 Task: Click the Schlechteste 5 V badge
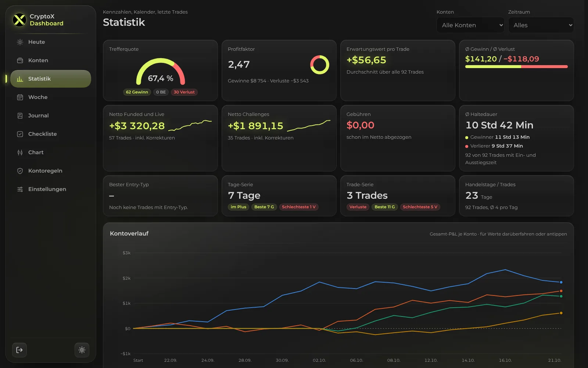[420, 207]
